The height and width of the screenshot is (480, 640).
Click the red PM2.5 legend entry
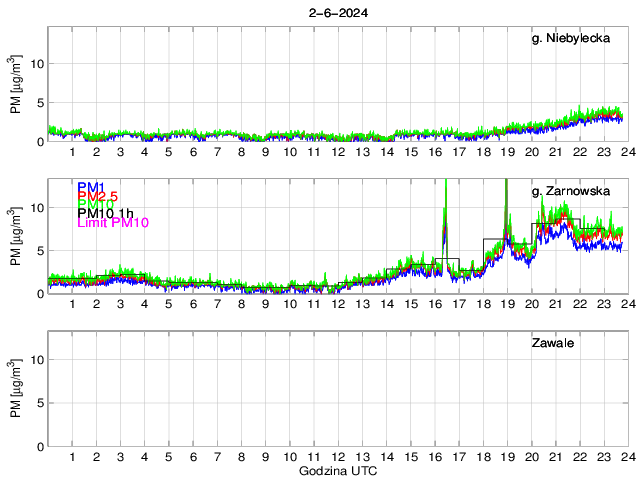97,199
